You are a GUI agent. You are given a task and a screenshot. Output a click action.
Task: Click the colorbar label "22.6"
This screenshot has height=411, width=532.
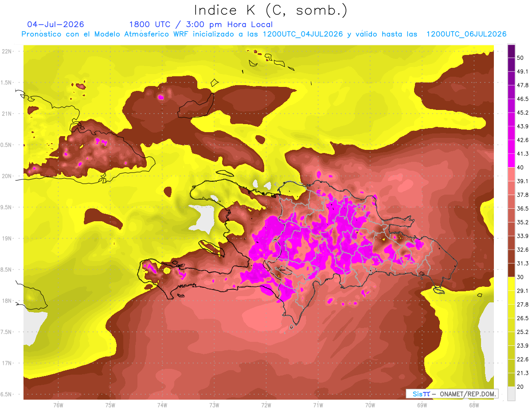click(x=522, y=360)
